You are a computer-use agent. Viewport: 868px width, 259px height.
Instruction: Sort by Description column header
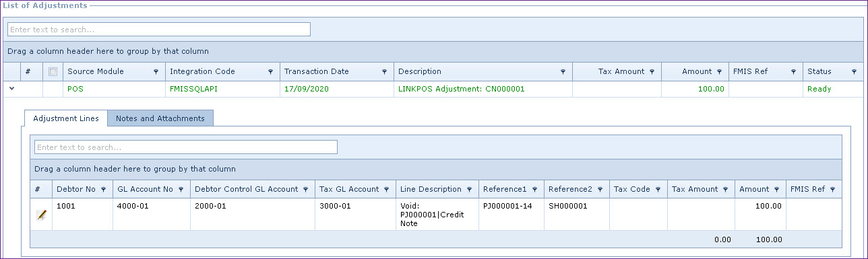point(420,71)
